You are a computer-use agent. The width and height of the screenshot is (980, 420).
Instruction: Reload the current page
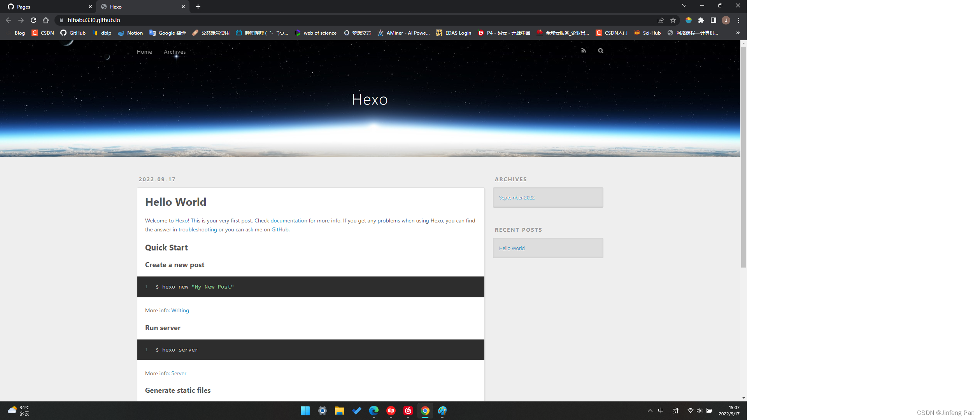[33, 20]
